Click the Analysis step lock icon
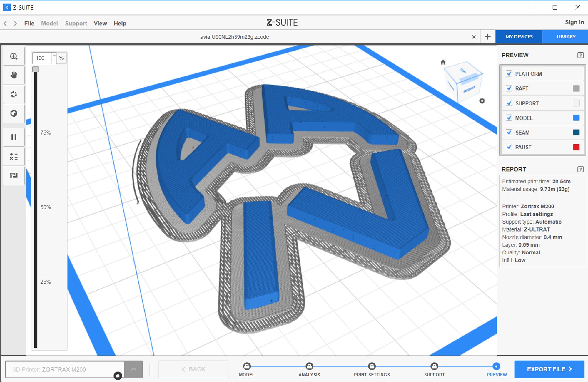 [309, 366]
